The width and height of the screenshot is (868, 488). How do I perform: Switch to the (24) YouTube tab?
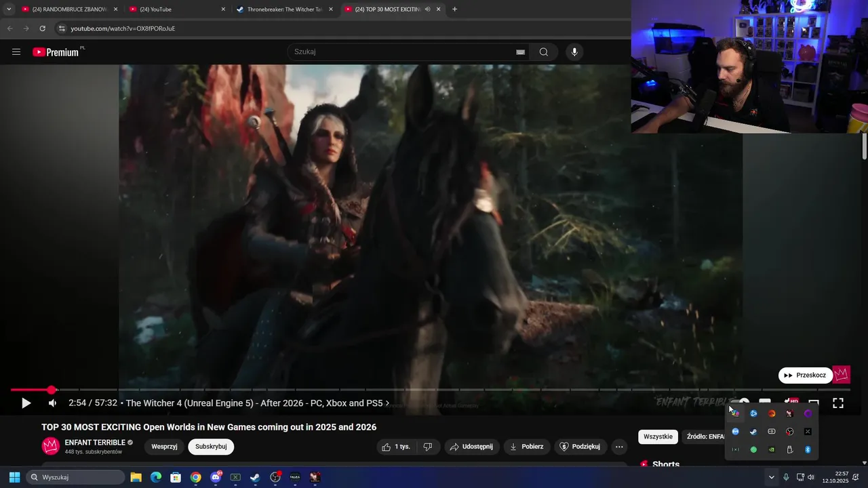[176, 9]
